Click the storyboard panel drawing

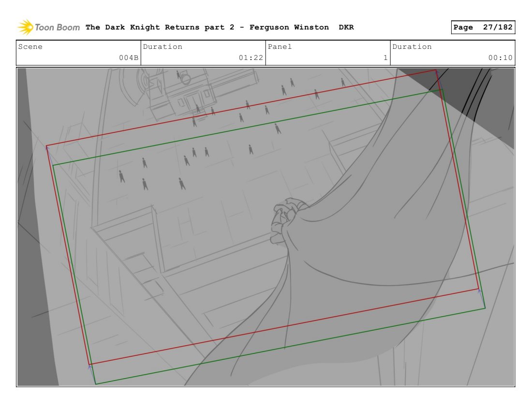tap(266, 227)
